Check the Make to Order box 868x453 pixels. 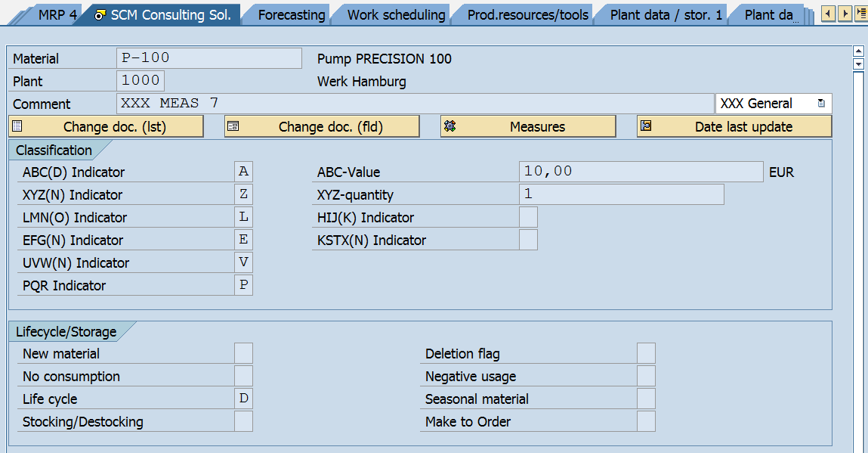click(646, 421)
